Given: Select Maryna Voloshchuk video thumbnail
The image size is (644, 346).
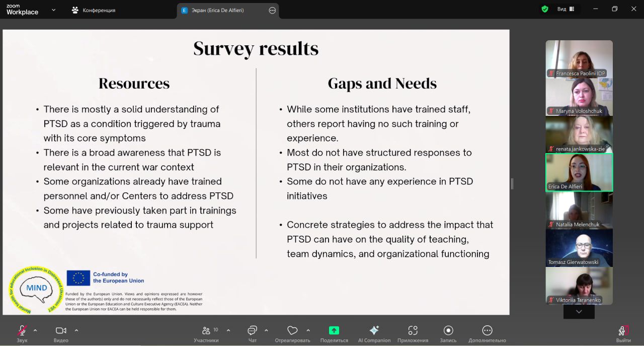Looking at the screenshot, I should pyautogui.click(x=579, y=97).
